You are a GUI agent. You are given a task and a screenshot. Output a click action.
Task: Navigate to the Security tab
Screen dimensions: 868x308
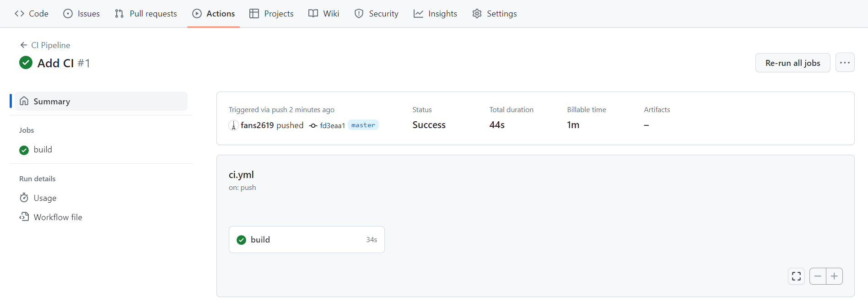pyautogui.click(x=377, y=14)
